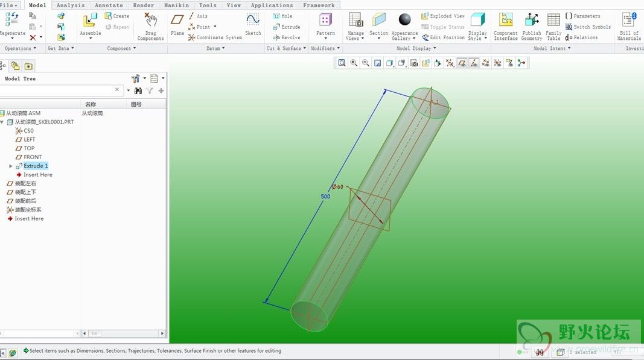Click the Relations button

pyautogui.click(x=581, y=37)
